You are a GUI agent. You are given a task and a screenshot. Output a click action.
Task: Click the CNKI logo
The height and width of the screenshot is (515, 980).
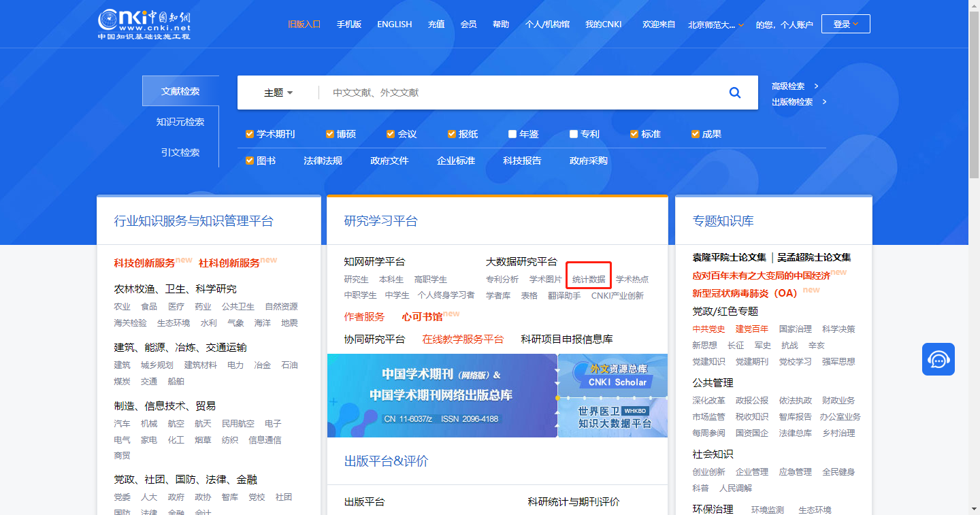144,24
